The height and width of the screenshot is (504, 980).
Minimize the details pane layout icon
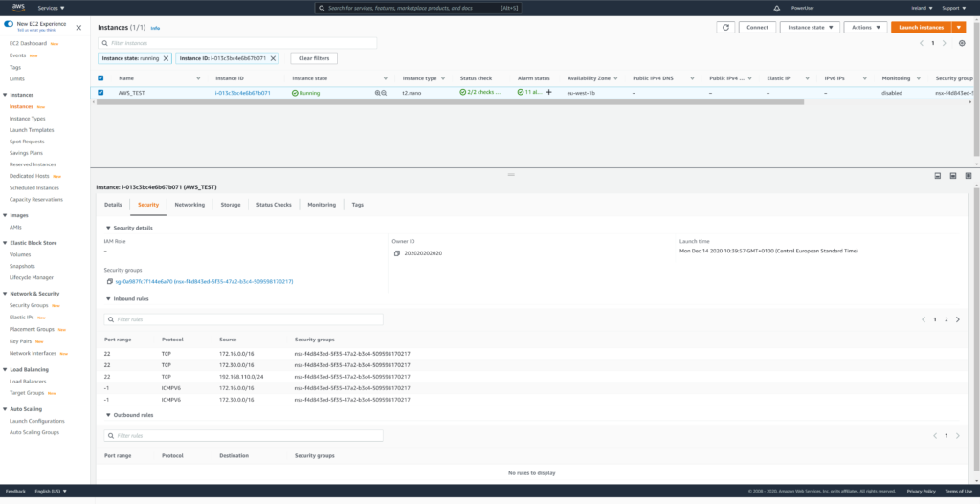(x=938, y=176)
